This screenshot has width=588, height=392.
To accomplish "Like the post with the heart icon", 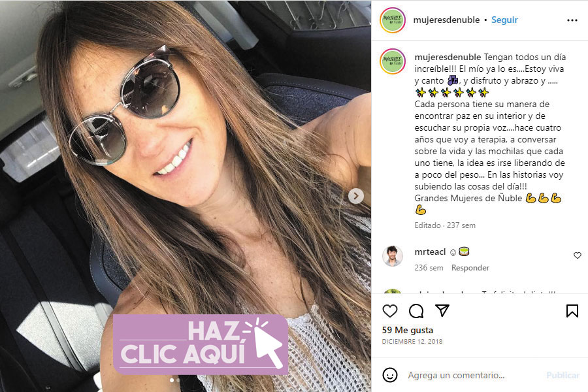I will click(x=389, y=311).
